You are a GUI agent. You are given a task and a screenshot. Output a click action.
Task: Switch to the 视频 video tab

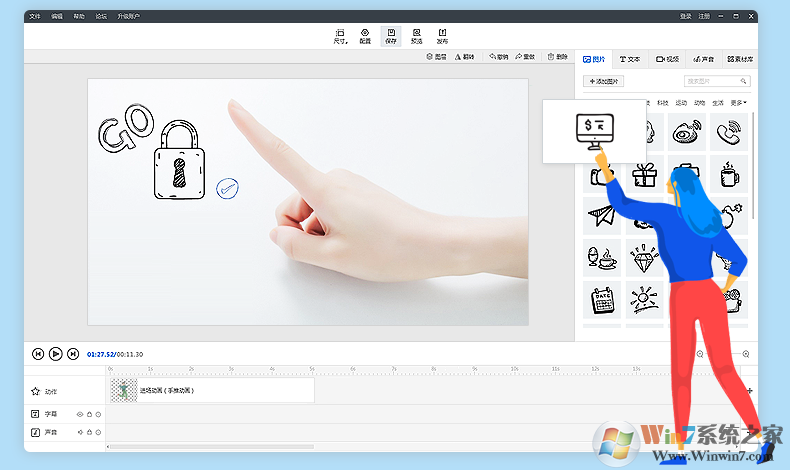point(667,59)
